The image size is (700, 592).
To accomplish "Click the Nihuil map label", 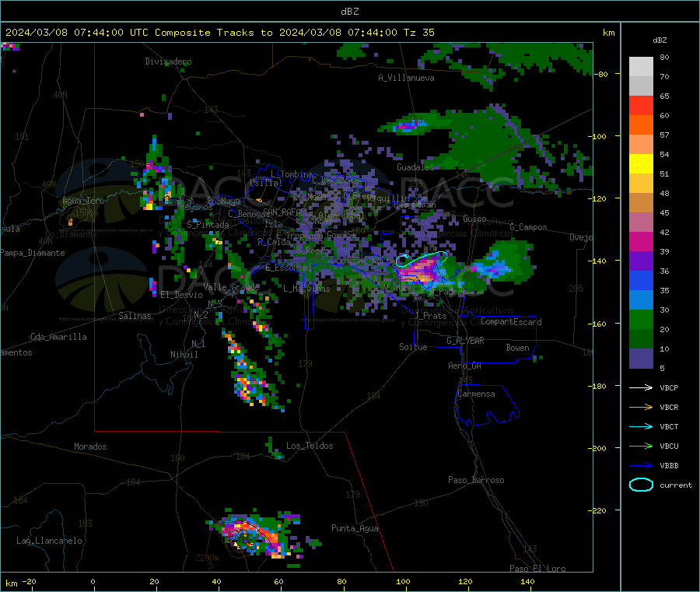I will tap(184, 355).
